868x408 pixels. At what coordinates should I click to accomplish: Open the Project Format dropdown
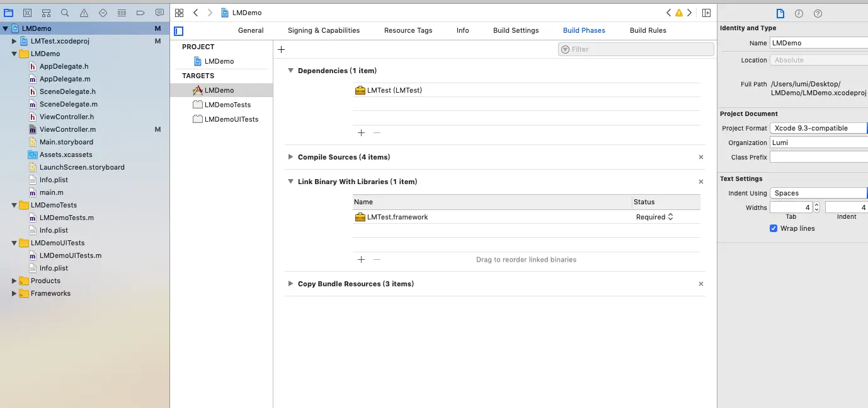click(x=818, y=128)
